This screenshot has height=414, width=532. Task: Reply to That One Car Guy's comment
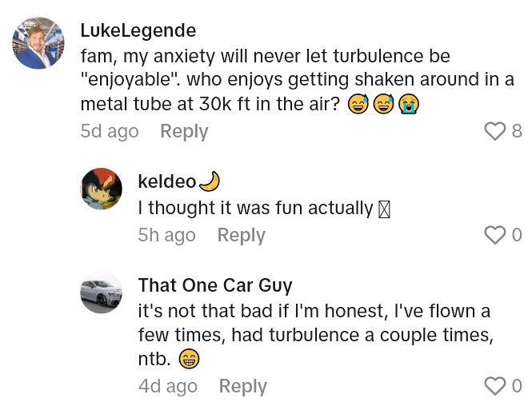tap(242, 386)
